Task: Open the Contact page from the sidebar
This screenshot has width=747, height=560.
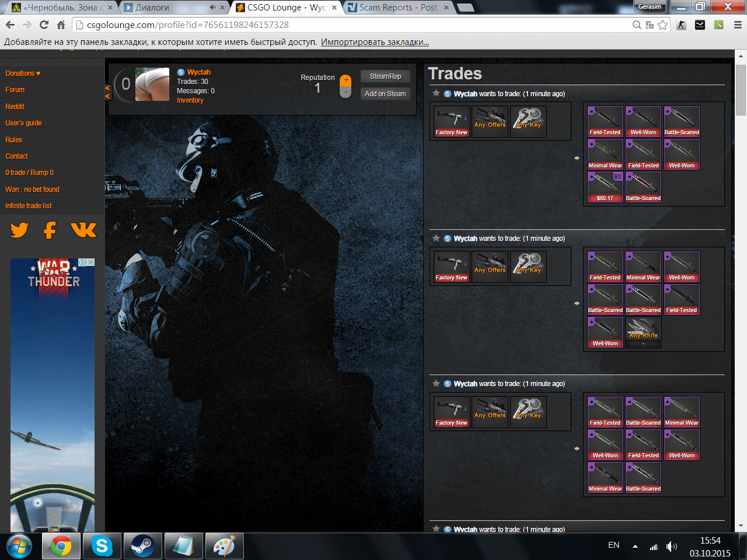Action: 17,156
